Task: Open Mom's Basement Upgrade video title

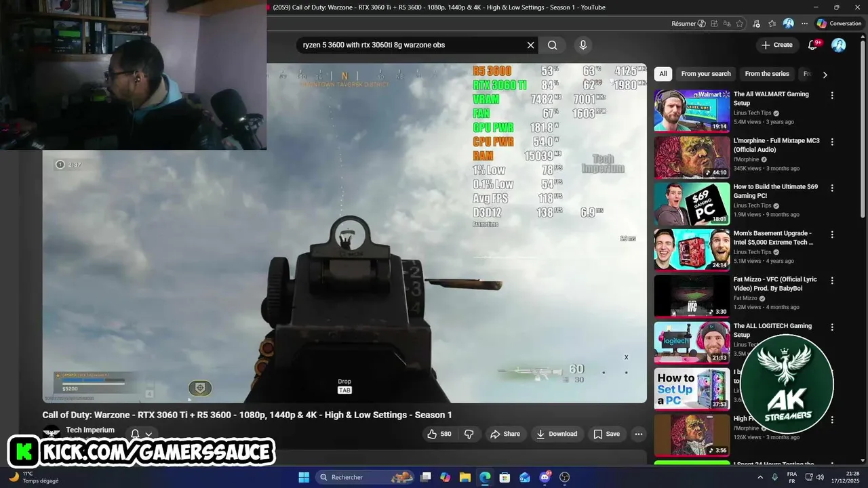Action: (x=774, y=238)
